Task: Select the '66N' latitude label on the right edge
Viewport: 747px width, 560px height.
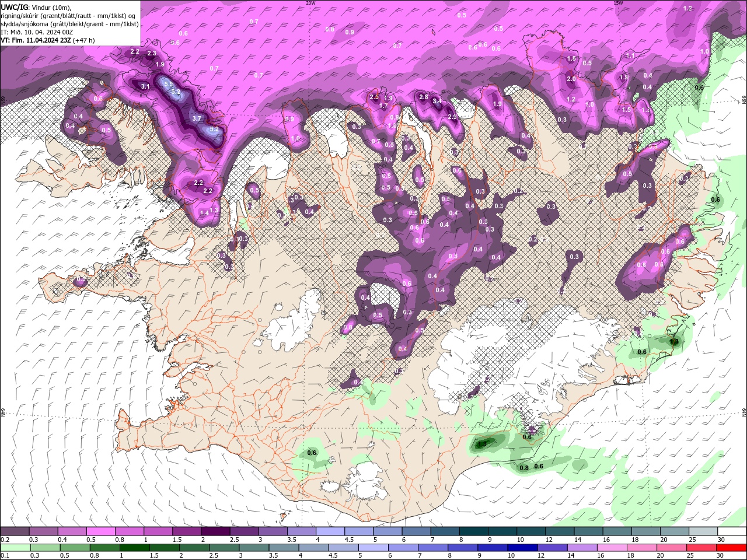Action: point(744,100)
